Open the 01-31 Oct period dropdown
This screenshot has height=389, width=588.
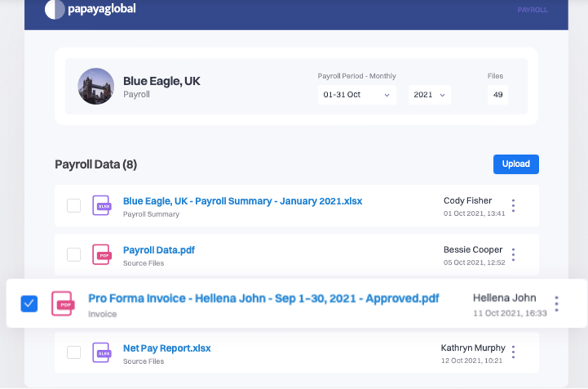point(356,95)
